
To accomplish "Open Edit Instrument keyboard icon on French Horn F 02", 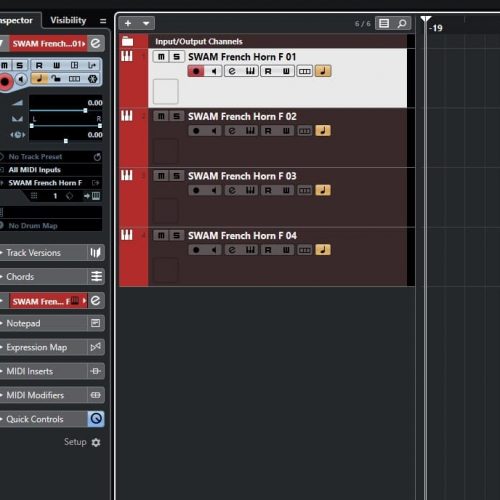I will tap(250, 131).
